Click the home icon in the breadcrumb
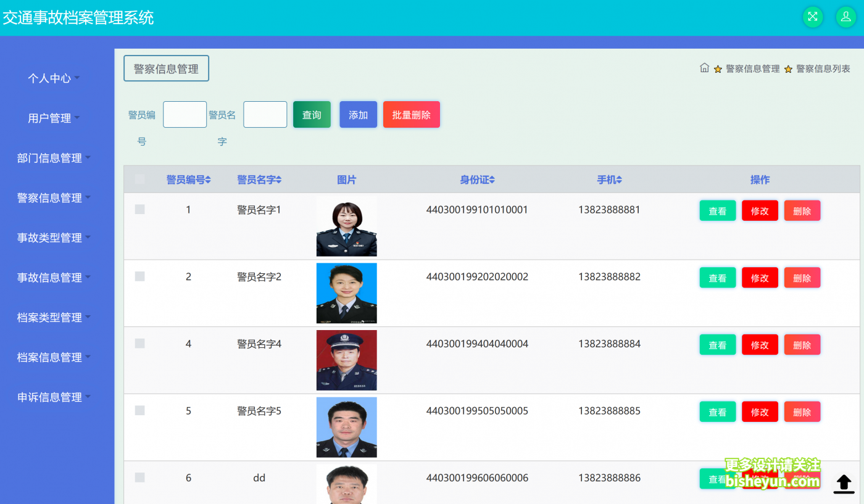864x504 pixels. pyautogui.click(x=704, y=68)
